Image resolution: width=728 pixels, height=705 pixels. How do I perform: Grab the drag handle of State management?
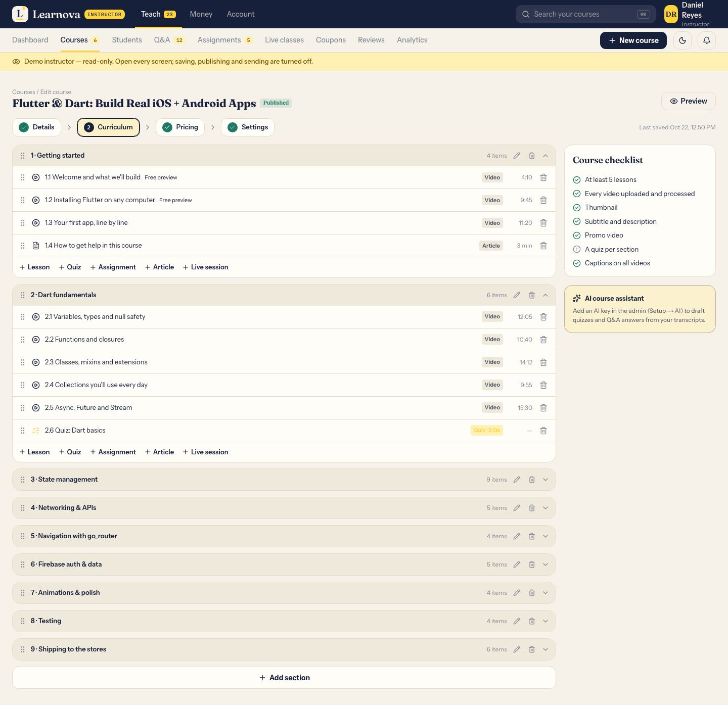[x=23, y=480]
